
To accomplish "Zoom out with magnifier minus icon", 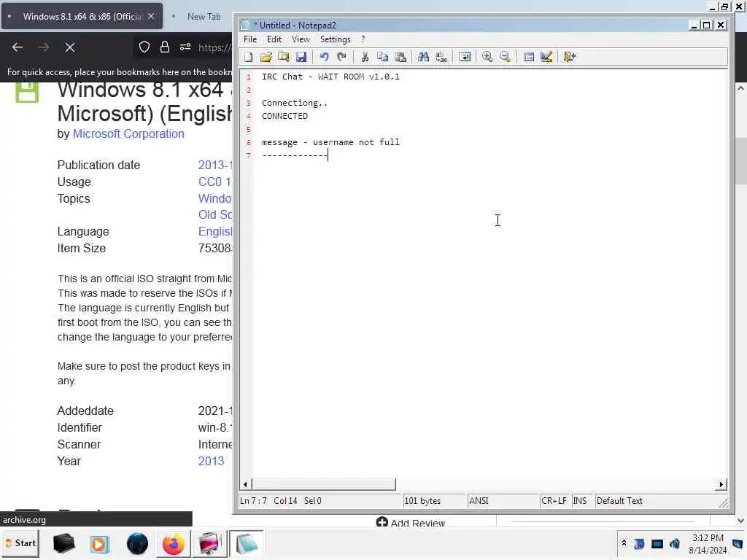I will coord(505,57).
